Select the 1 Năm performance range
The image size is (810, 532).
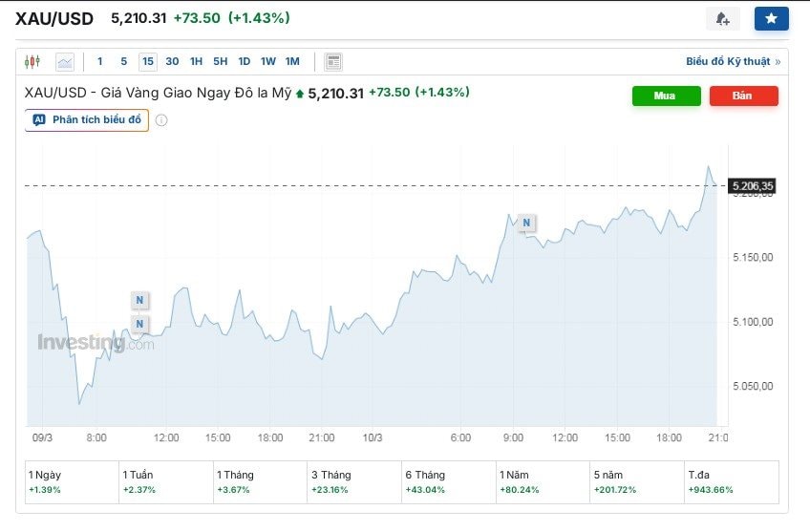[x=543, y=481]
